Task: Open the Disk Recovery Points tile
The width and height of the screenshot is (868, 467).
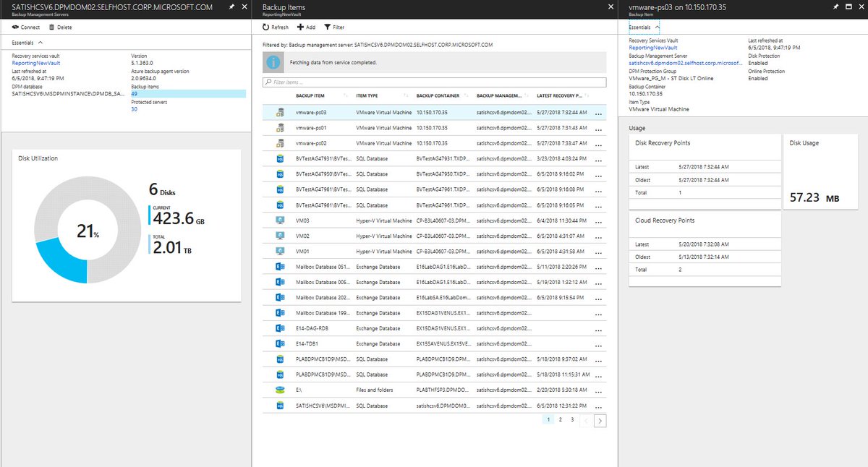Action: [705, 171]
